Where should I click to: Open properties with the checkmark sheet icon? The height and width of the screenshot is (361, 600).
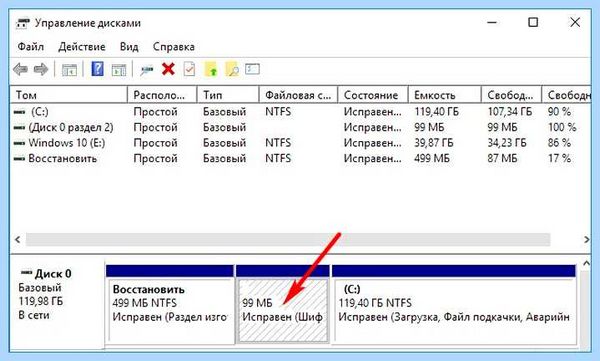click(x=189, y=69)
